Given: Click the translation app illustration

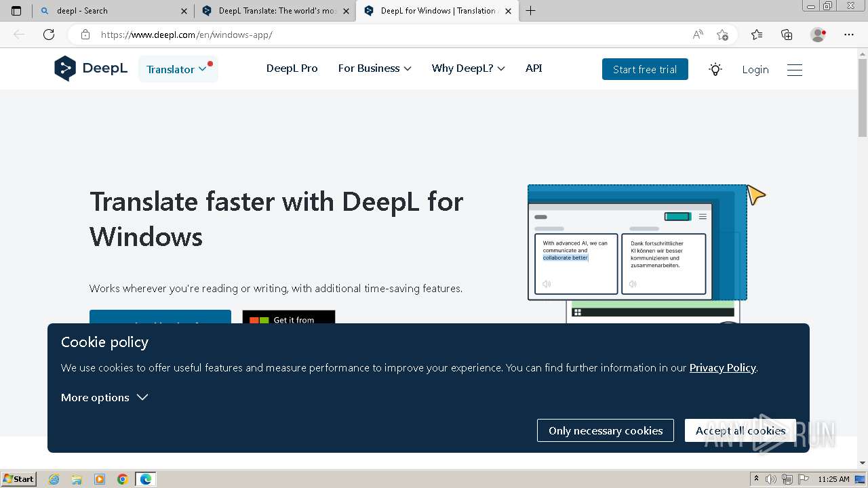Looking at the screenshot, I should click(647, 254).
